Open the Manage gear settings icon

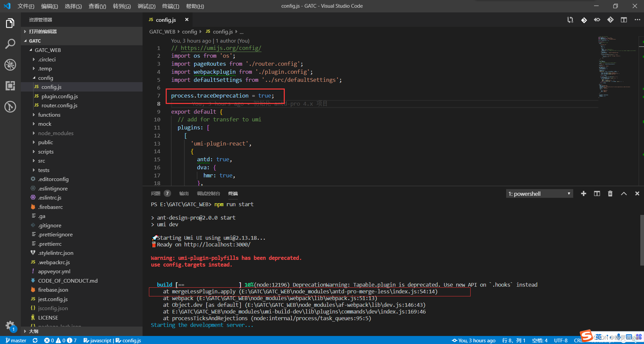pyautogui.click(x=10, y=325)
